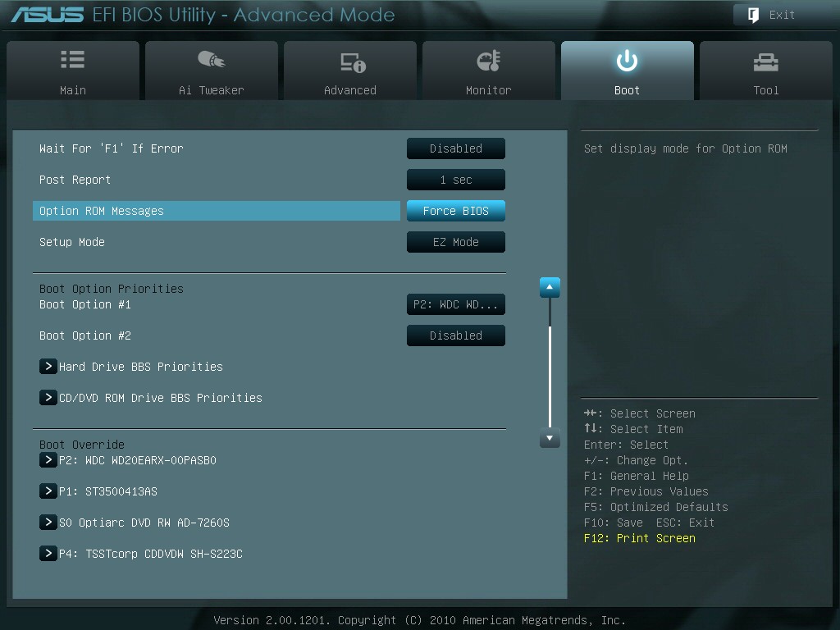Click arrow icon beside CD/DVD ROM Drive BBS Priorities
This screenshot has width=840, height=630.
48,398
